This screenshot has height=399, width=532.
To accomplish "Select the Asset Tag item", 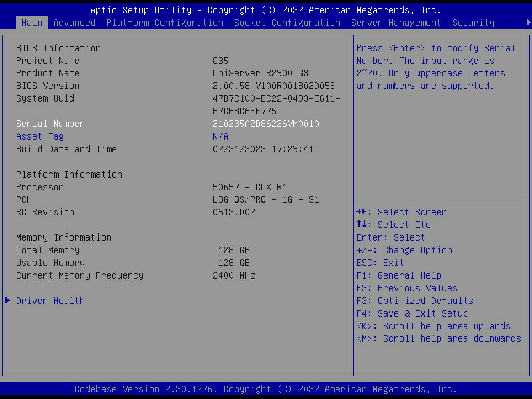I will tap(40, 136).
